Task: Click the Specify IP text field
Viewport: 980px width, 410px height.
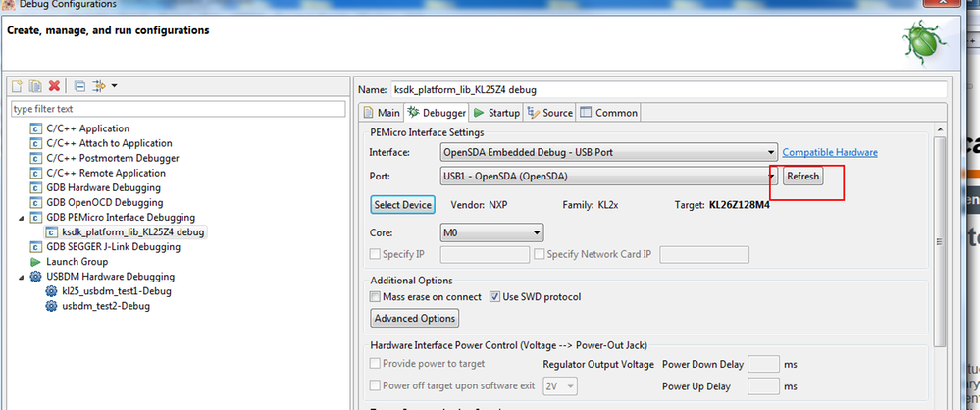Action: [x=485, y=254]
